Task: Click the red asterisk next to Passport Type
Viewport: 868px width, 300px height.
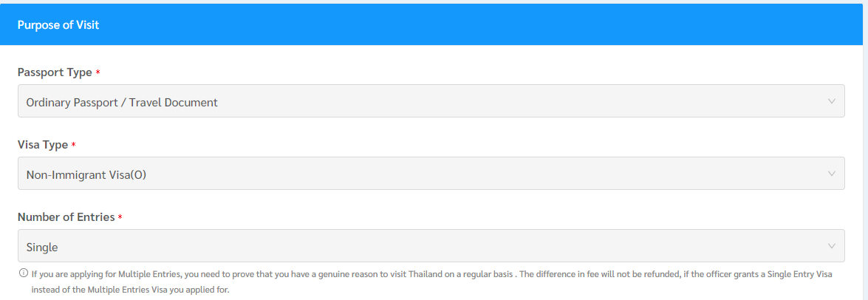Action: coord(98,73)
